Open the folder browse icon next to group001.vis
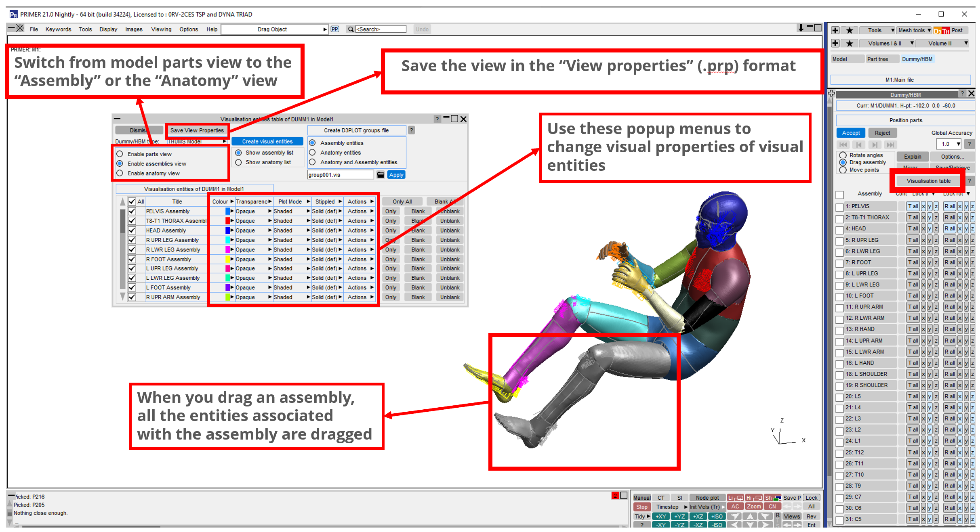The height and width of the screenshot is (532, 980). click(x=381, y=175)
